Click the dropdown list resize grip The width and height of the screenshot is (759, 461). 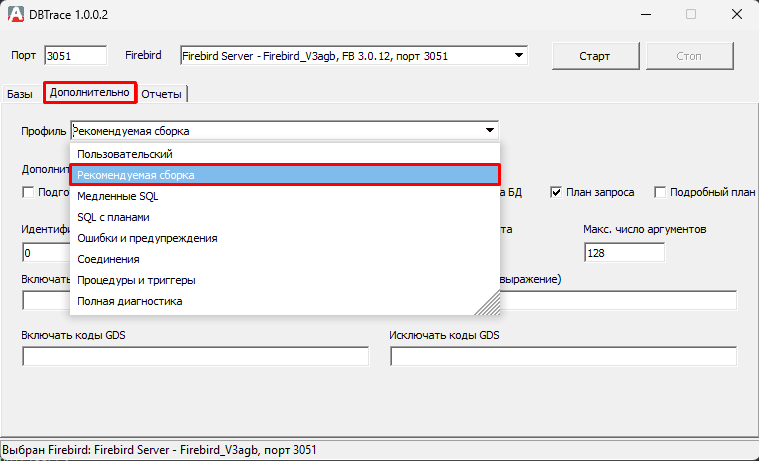[488, 303]
